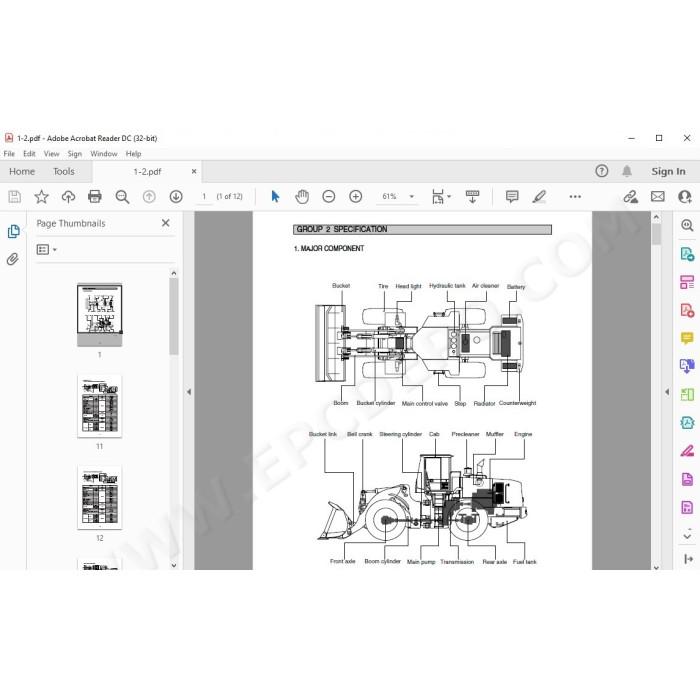The image size is (700, 700).
Task: Upload file to cloud icon
Action: 68,196
